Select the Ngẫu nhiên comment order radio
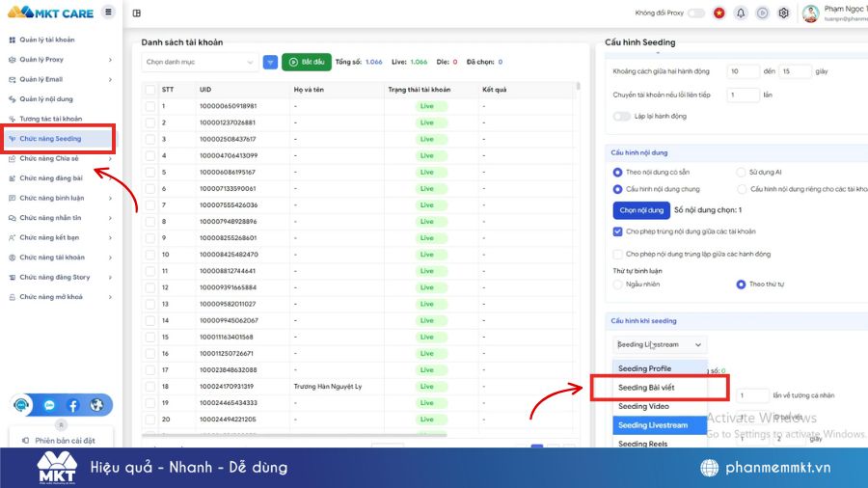This screenshot has width=868, height=488. (618, 285)
